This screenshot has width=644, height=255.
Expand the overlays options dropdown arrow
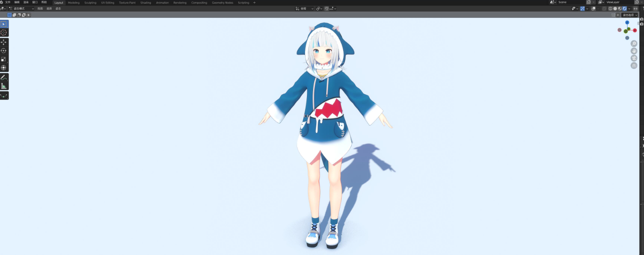point(598,8)
